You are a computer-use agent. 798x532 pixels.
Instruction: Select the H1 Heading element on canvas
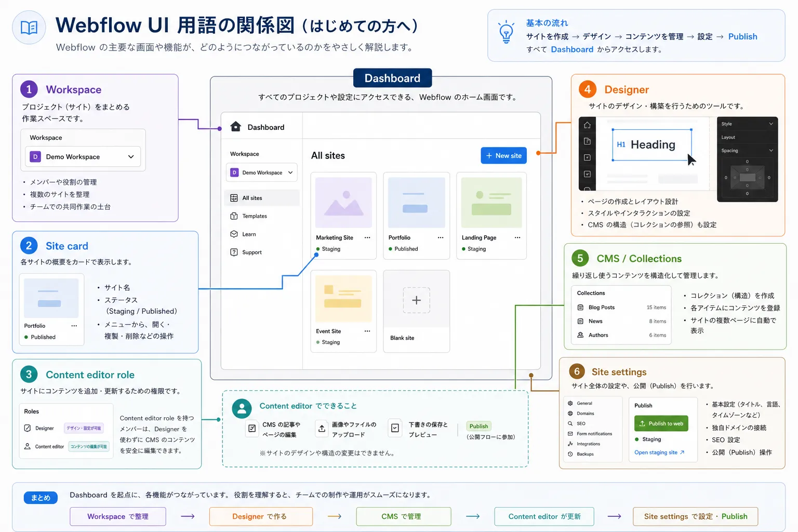652,144
